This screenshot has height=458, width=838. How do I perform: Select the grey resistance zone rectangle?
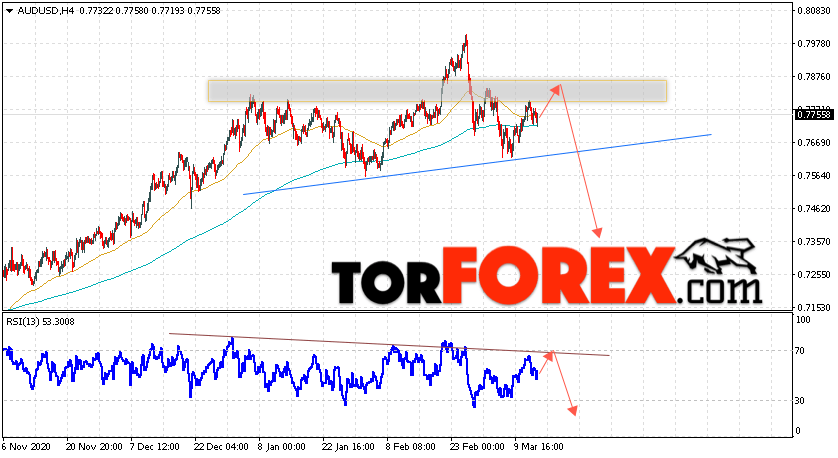[437, 91]
